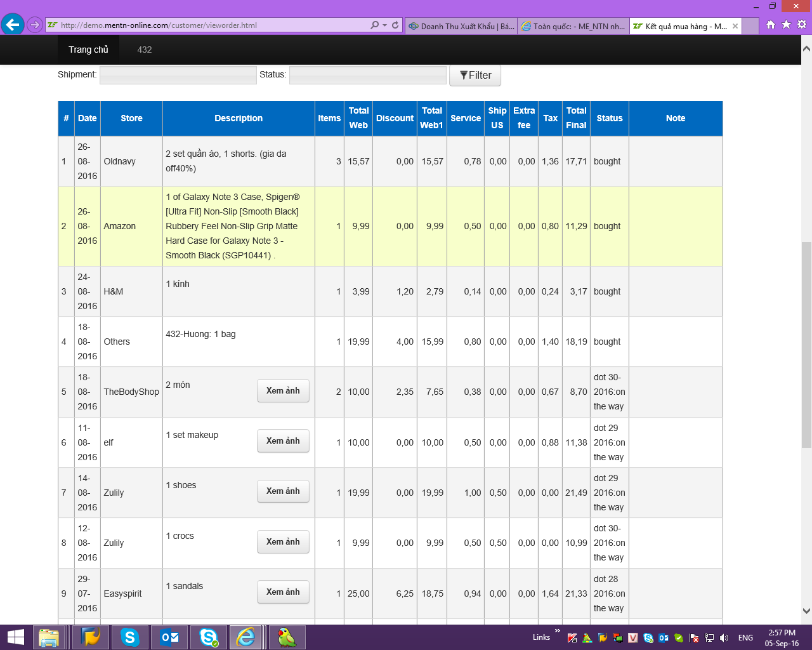This screenshot has width=812, height=650.
Task: Focus the Shipment filter field
Action: 178,75
